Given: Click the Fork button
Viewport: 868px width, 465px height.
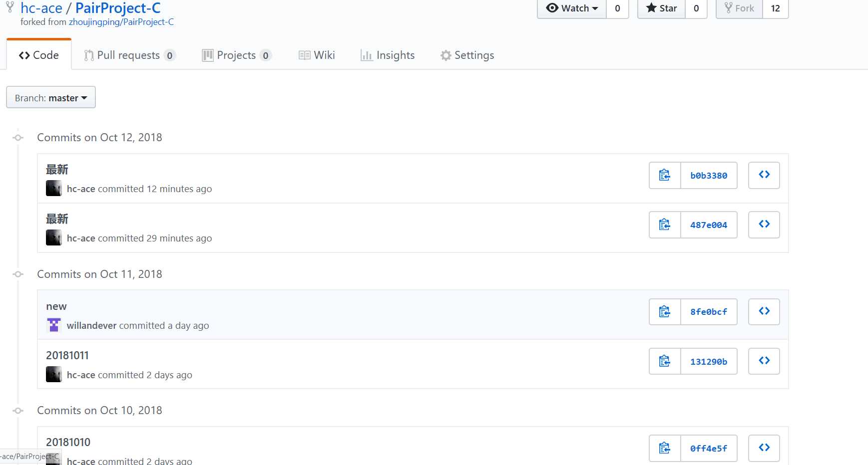Looking at the screenshot, I should click(x=739, y=8).
